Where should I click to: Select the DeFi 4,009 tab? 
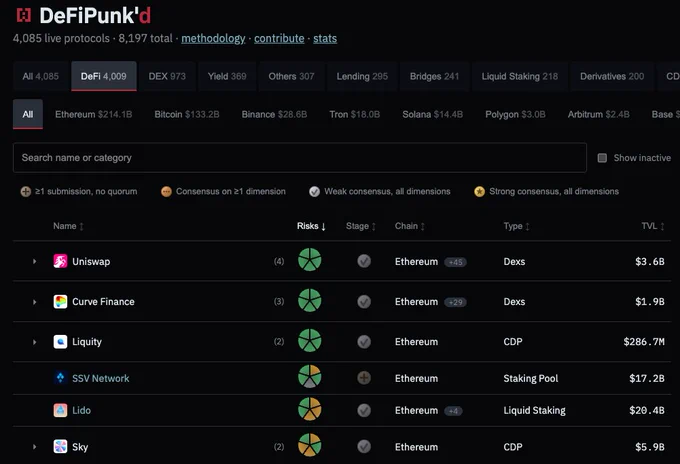[x=104, y=76]
